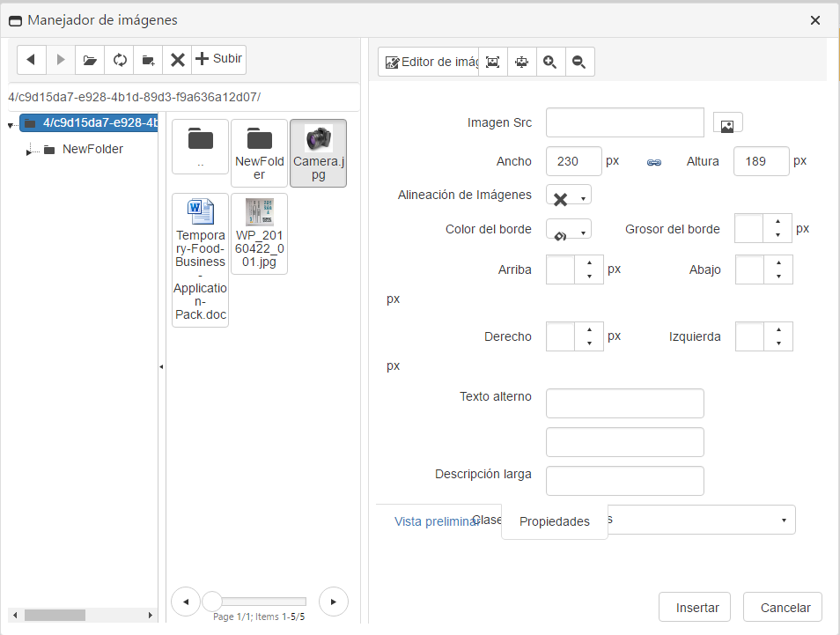This screenshot has height=635, width=840.
Task: Increase the Grosor del borde value
Action: click(x=777, y=222)
